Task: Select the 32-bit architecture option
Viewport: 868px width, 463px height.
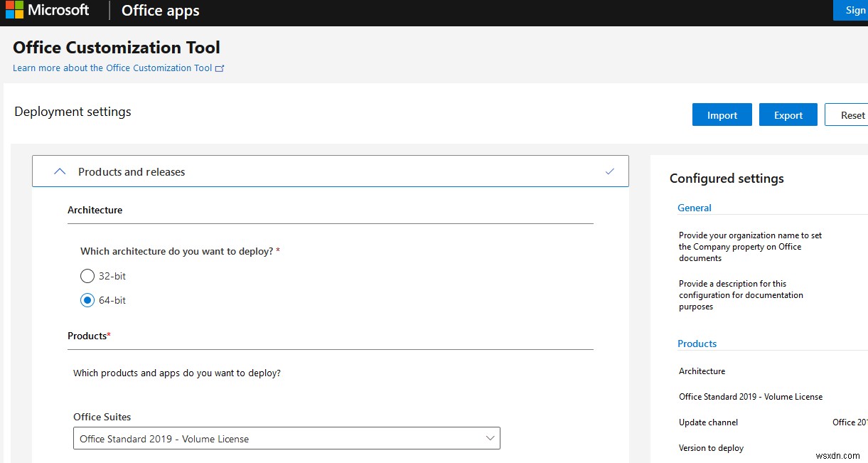Action: [87, 276]
